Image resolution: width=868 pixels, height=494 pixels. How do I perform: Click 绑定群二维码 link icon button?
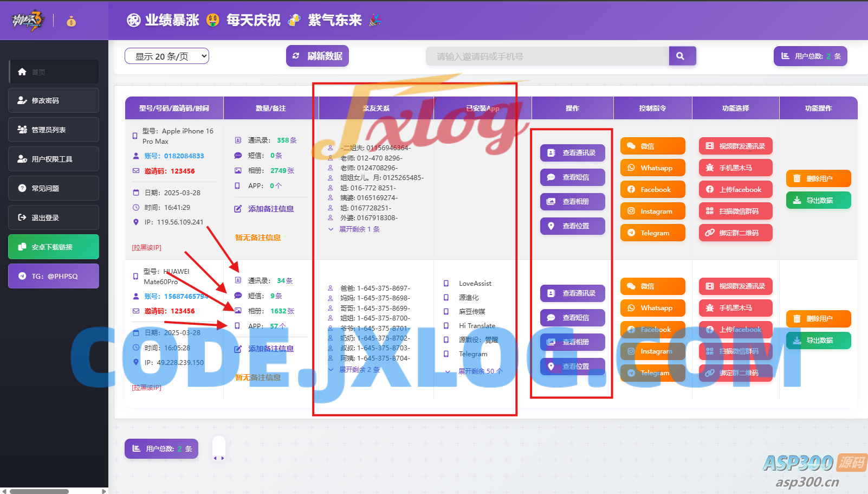735,232
